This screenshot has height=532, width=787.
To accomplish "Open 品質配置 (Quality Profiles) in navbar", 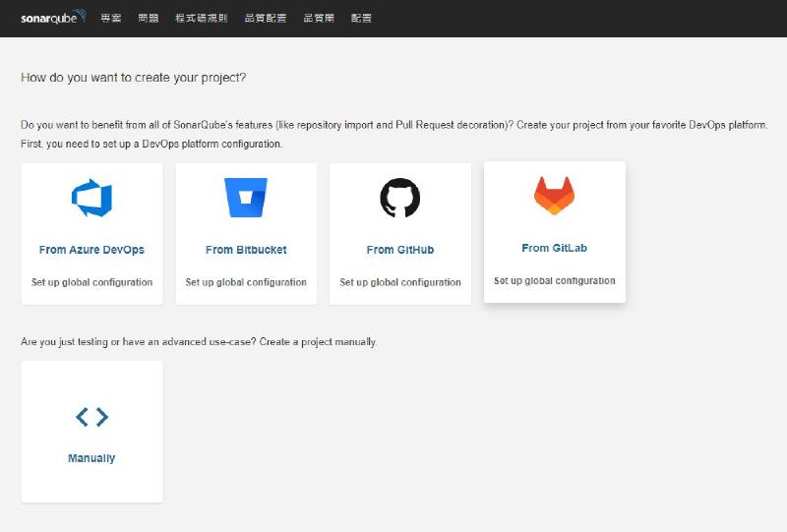I will click(266, 18).
